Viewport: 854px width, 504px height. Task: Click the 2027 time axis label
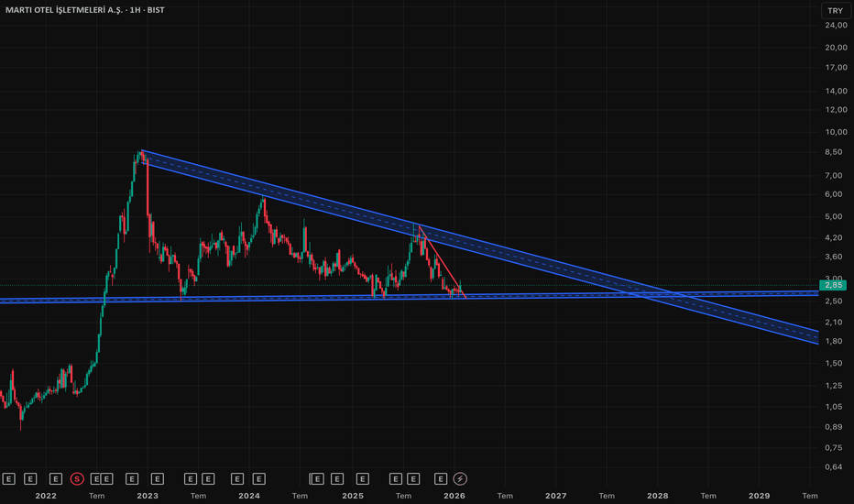pos(555,496)
